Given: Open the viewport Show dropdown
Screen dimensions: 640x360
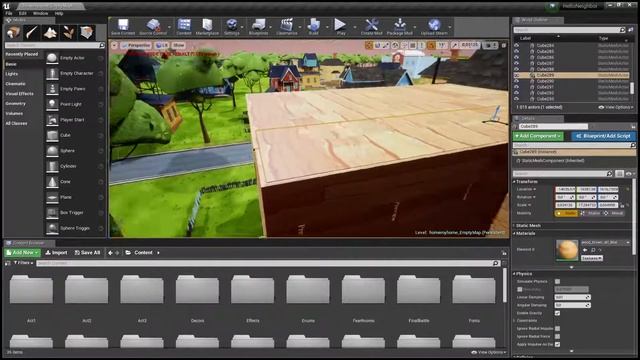Looking at the screenshot, I should 179,45.
